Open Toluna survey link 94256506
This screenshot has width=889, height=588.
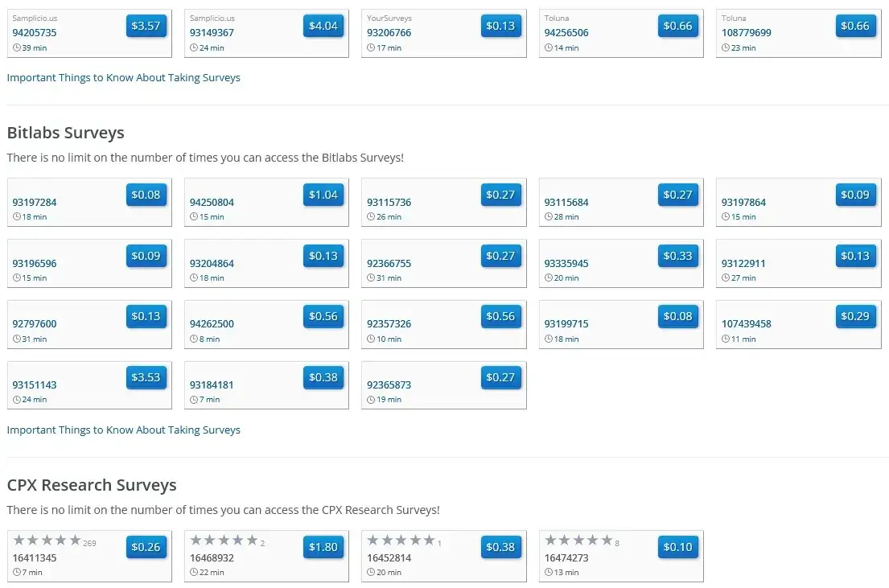pyautogui.click(x=566, y=33)
